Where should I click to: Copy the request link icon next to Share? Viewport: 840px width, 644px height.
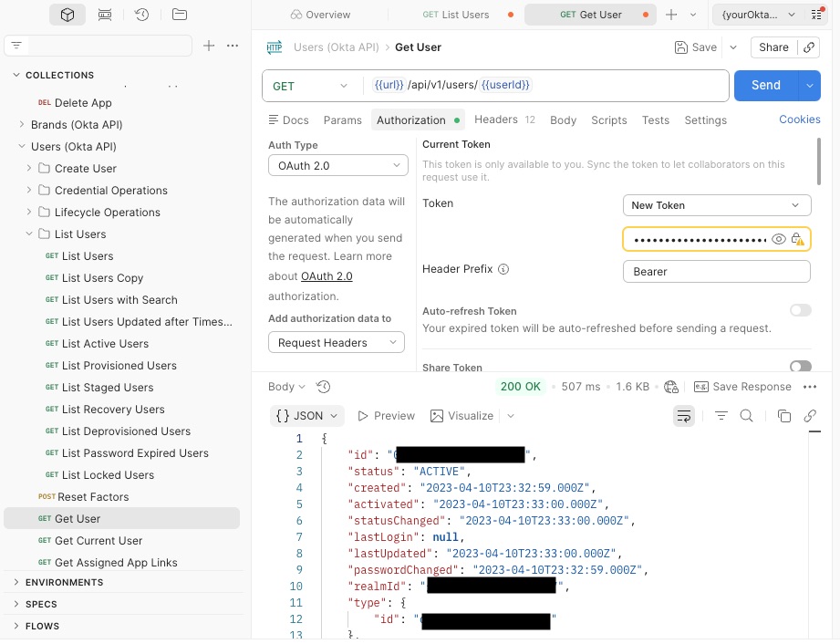[810, 47]
